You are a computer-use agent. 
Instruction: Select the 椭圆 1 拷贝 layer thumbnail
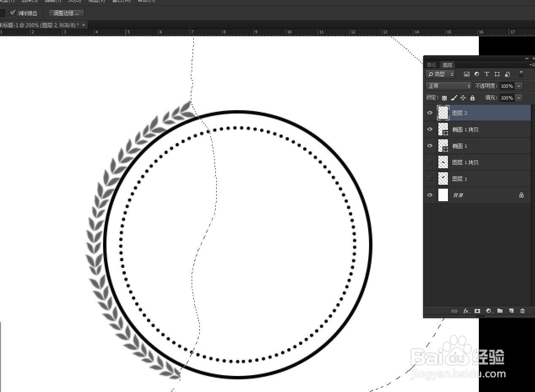coord(443,129)
